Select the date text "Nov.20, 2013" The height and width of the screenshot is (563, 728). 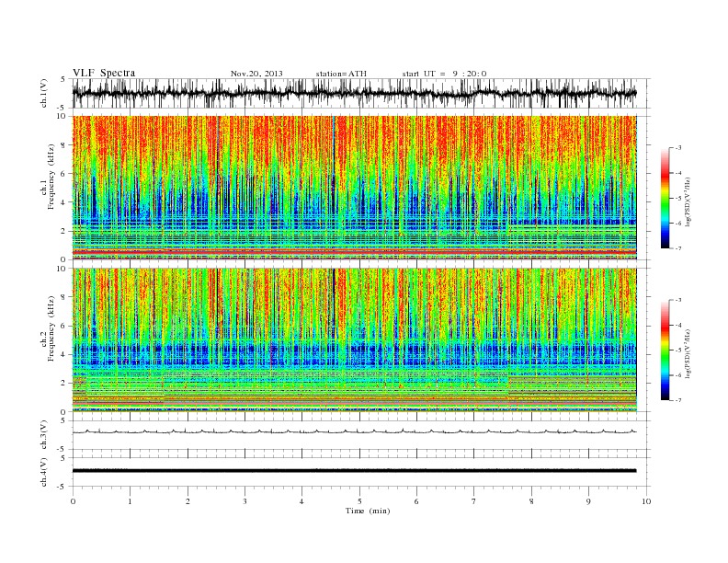pos(256,74)
